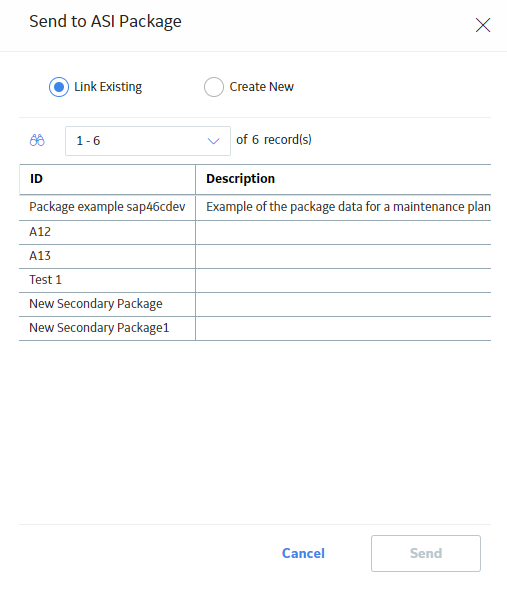Select the A13 package row
The width and height of the screenshot is (507, 609).
tap(255, 256)
